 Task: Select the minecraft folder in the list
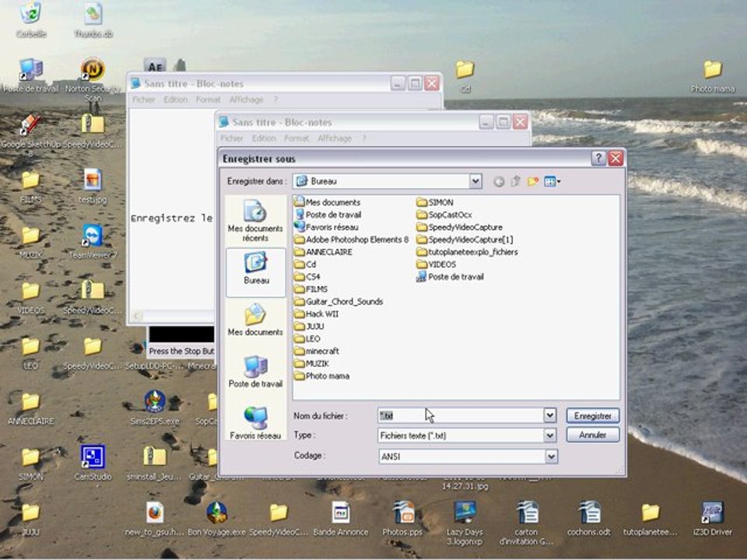pyautogui.click(x=317, y=351)
